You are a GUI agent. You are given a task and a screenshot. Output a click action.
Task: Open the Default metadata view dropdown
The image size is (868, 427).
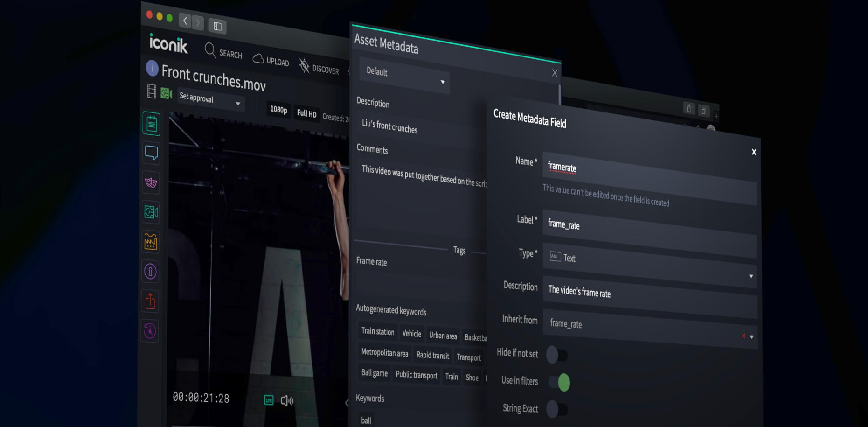click(x=442, y=82)
